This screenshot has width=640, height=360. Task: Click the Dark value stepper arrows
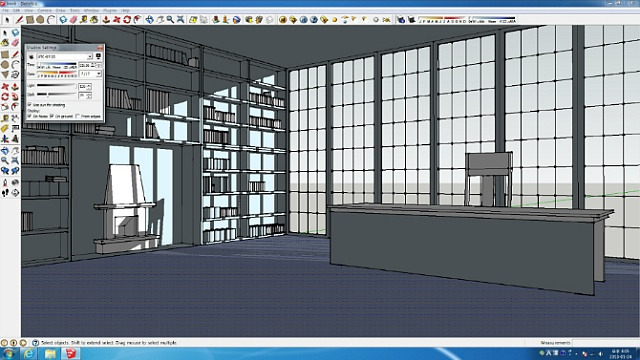[x=89, y=96]
